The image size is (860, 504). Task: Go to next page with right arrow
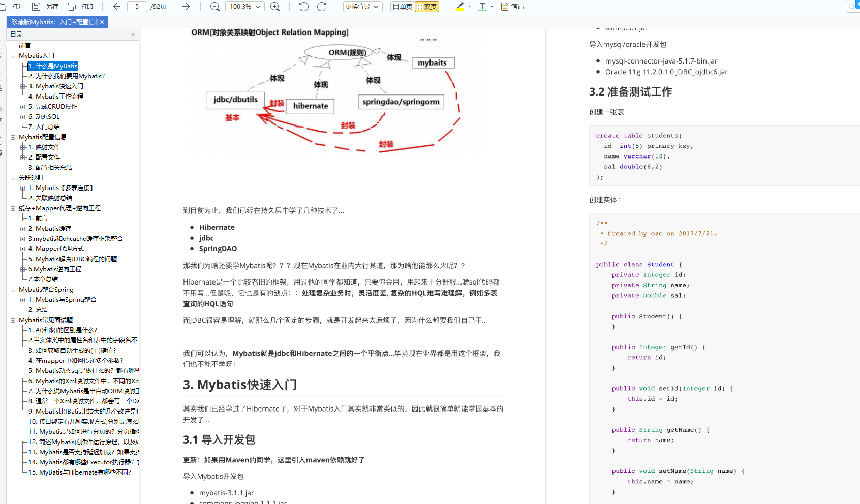click(x=186, y=7)
